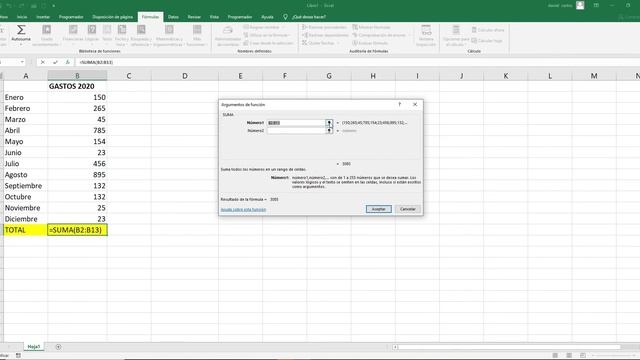Select the Enero cell
Viewport: 640px width, 360px height.
coord(25,97)
